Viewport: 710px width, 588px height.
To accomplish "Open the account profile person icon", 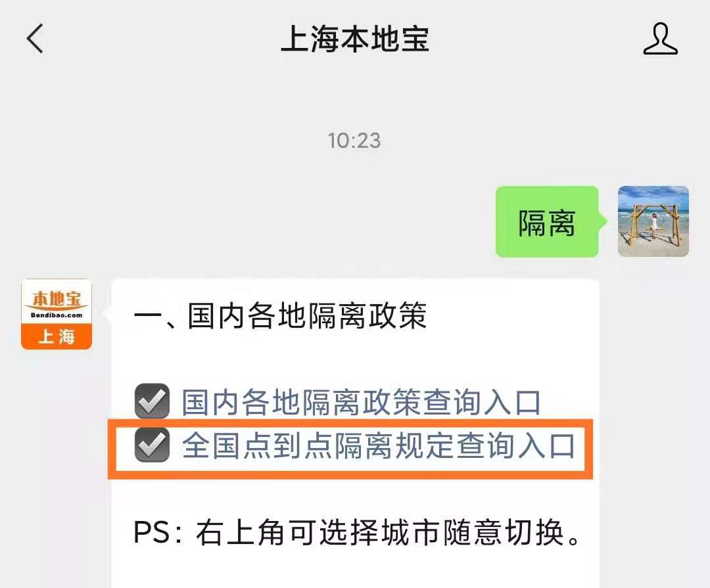I will [660, 39].
